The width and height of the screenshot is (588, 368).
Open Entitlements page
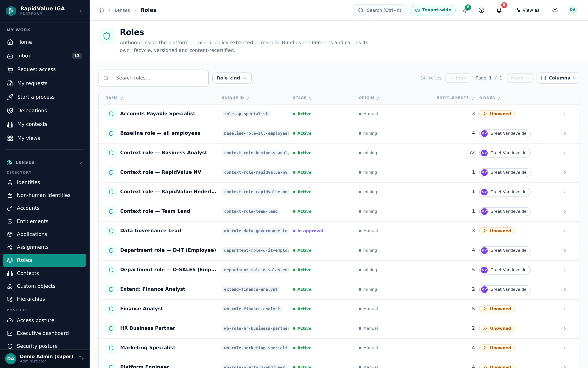(45, 221)
